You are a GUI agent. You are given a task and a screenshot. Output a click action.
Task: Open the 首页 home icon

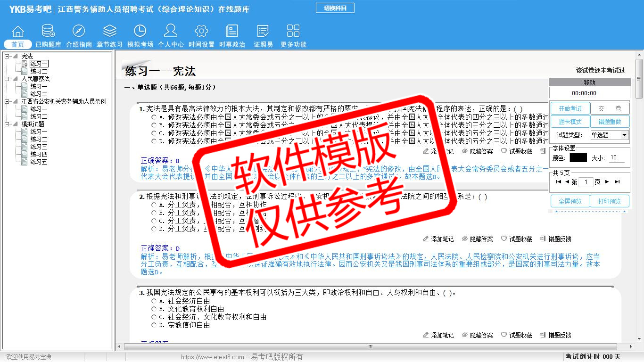click(x=18, y=31)
